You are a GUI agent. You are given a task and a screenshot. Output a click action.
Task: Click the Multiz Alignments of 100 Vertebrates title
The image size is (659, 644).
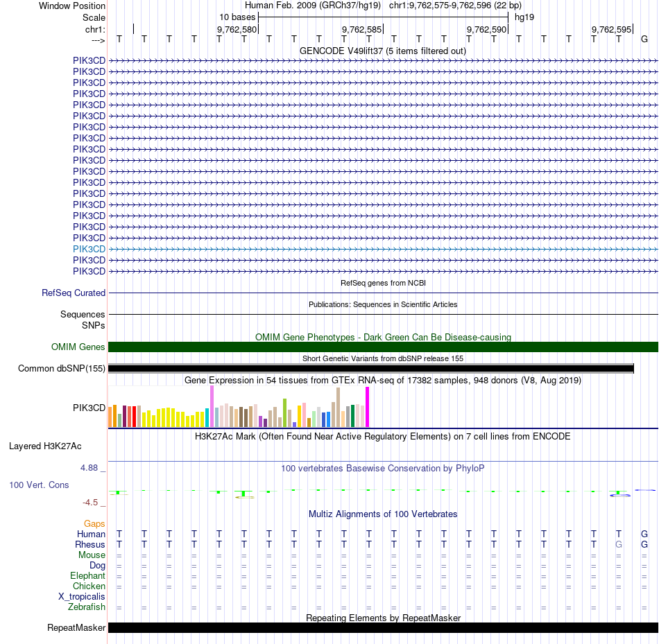(x=383, y=514)
